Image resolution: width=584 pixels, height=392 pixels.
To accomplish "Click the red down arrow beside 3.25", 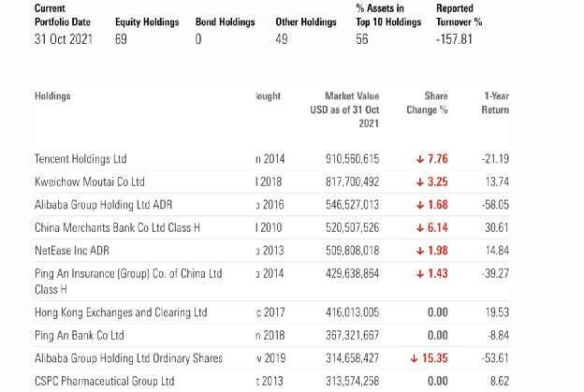I will 420,181.
